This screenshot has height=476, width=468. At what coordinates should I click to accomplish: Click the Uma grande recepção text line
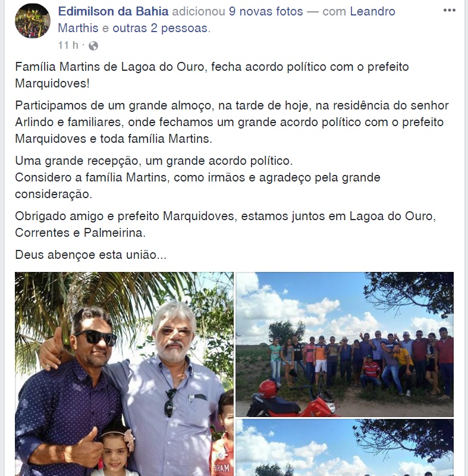click(154, 161)
